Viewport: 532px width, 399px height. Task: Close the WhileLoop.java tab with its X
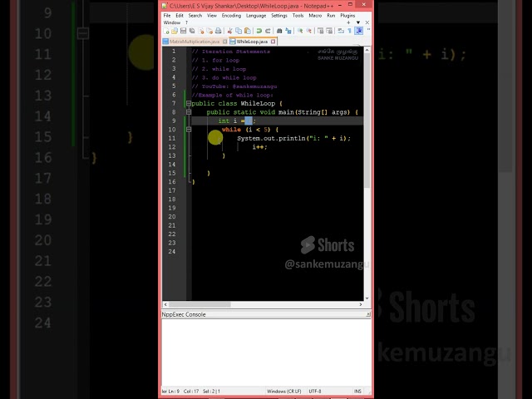tap(273, 41)
